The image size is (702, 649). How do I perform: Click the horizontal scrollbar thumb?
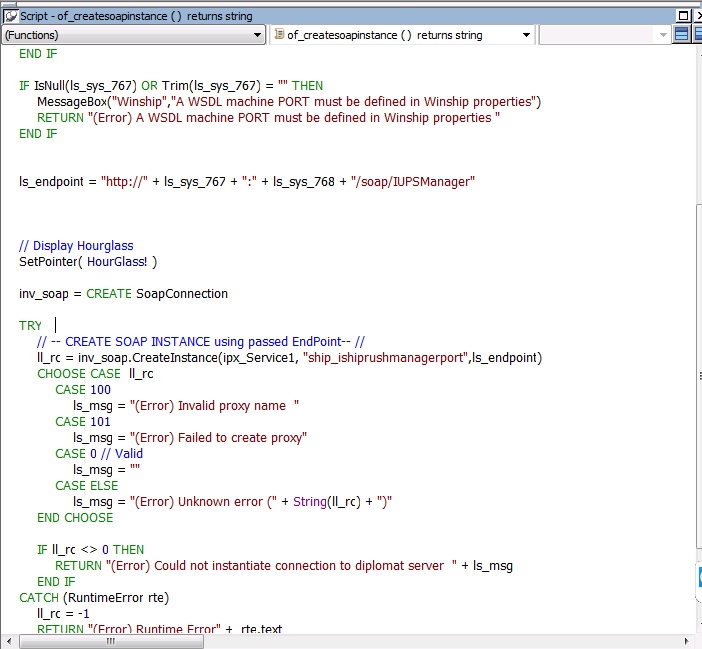[x=112, y=641]
